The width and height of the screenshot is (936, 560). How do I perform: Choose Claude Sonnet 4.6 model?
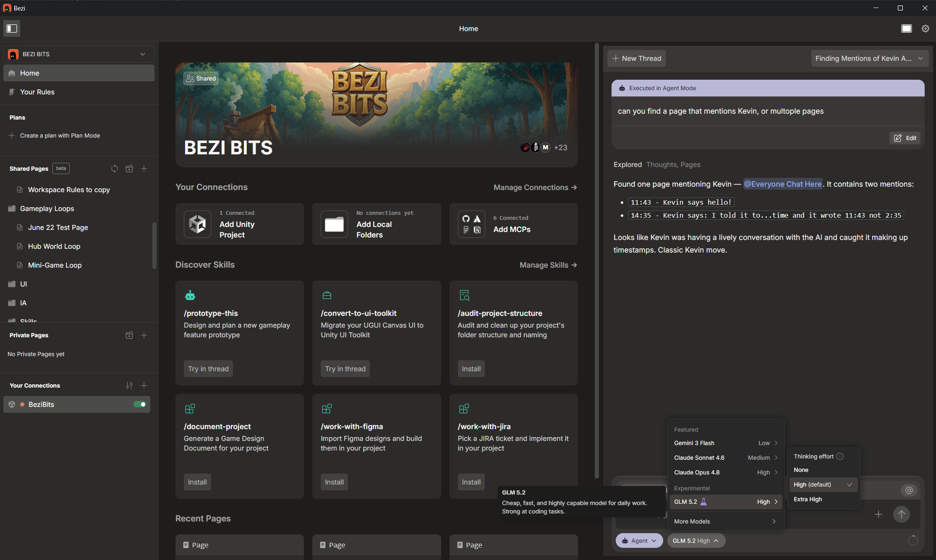726,458
